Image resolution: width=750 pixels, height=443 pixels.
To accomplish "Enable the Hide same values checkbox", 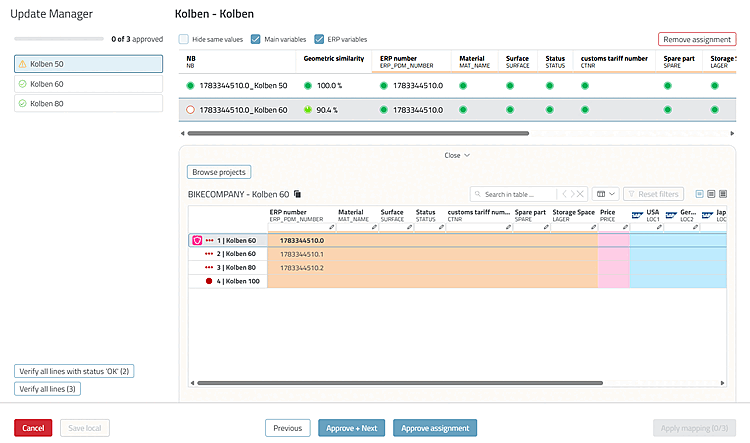I will click(184, 39).
